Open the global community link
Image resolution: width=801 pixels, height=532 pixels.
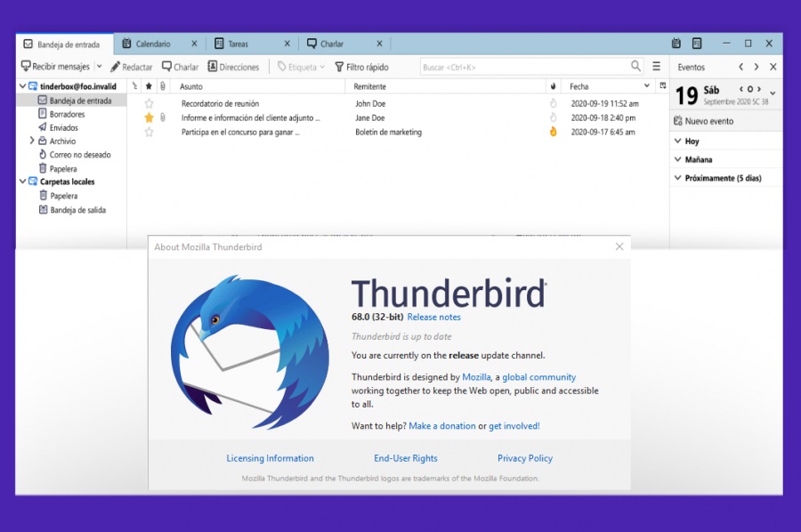539,377
